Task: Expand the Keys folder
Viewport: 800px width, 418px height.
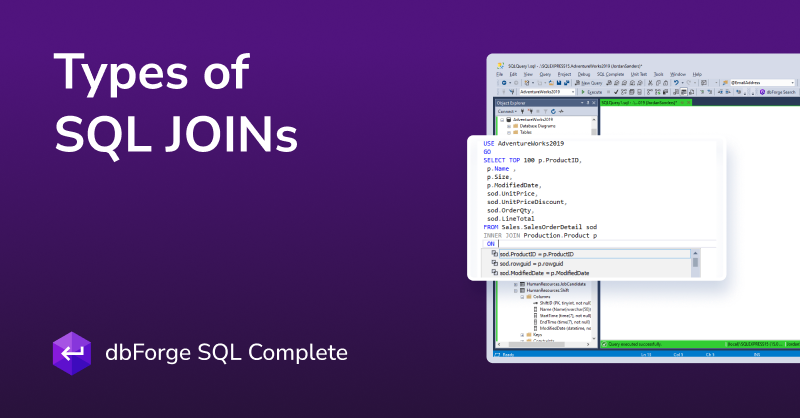Action: tap(522, 335)
